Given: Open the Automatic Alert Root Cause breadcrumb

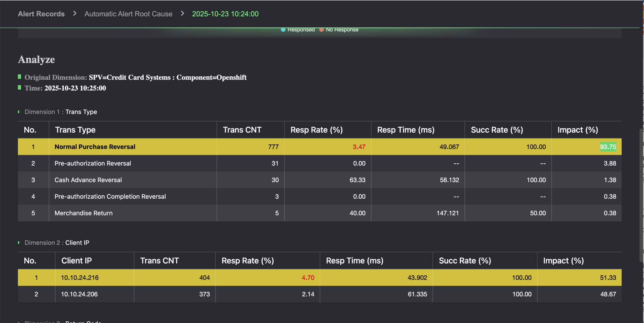Looking at the screenshot, I should [x=128, y=14].
